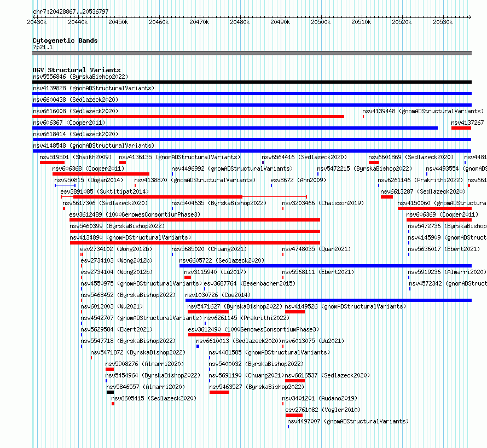Select the red nsv606368 variant bar

(x=101, y=174)
